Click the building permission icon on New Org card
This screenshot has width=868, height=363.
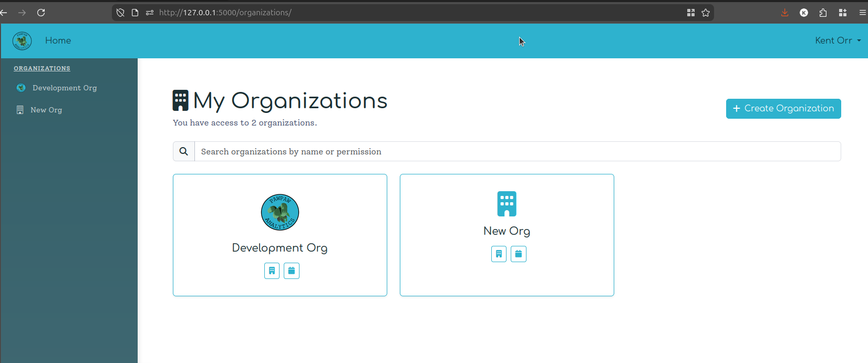(x=499, y=254)
